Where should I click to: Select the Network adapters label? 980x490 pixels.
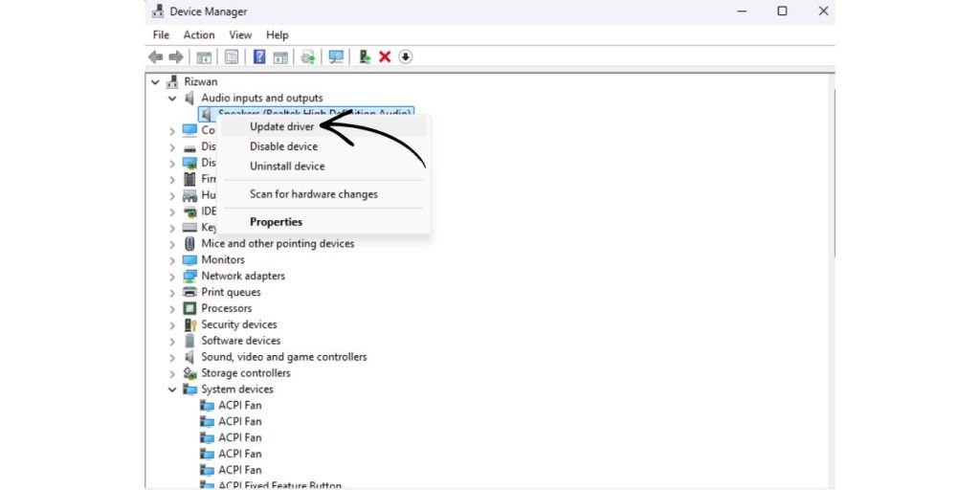tap(242, 276)
